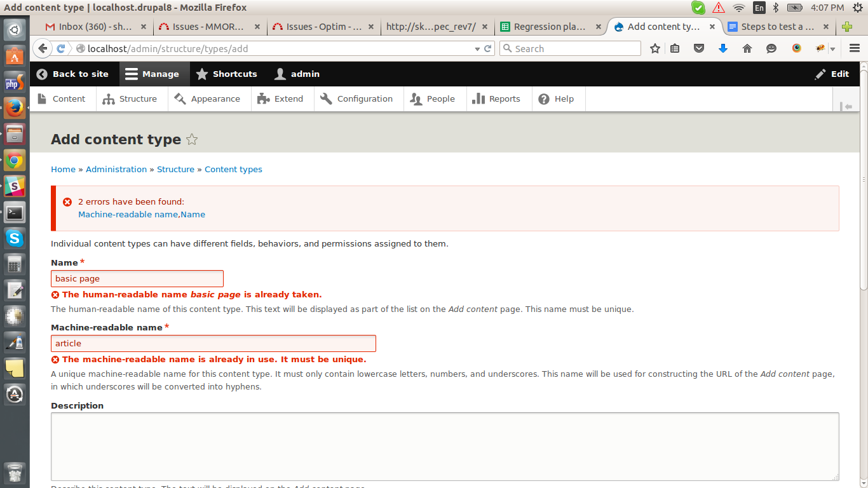Open Firefox downloads arrow icon
Image resolution: width=868 pixels, height=488 pixels.
click(x=723, y=48)
